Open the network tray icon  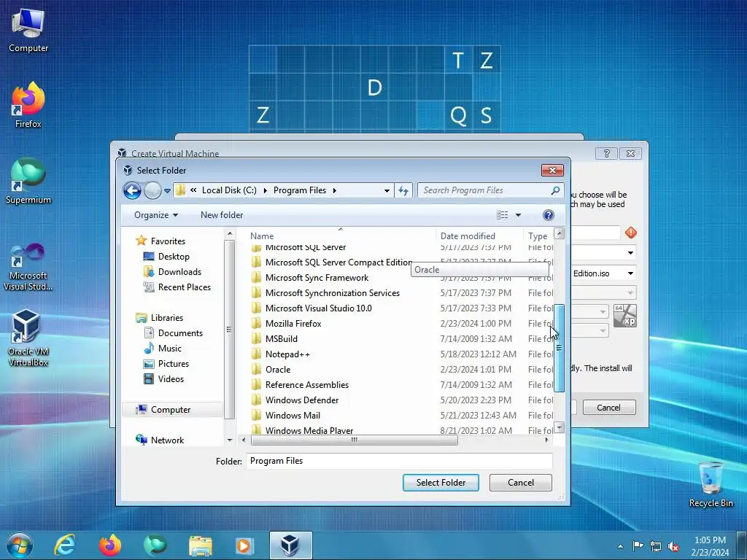coord(656,546)
